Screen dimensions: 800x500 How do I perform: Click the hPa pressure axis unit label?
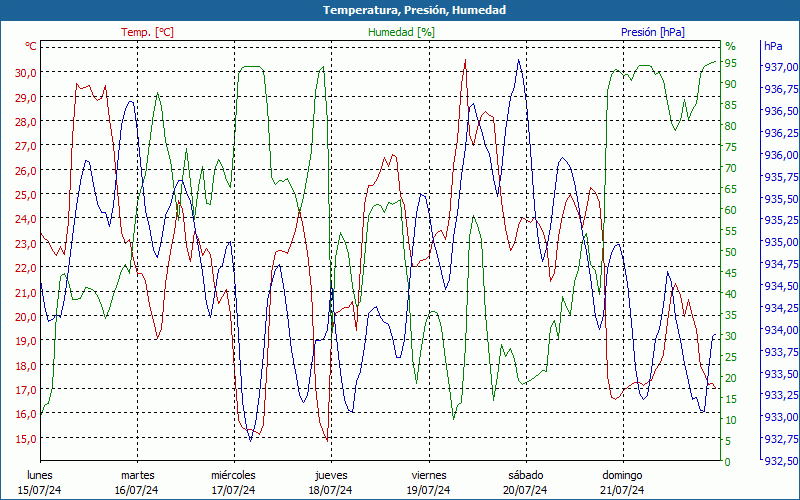(x=773, y=46)
